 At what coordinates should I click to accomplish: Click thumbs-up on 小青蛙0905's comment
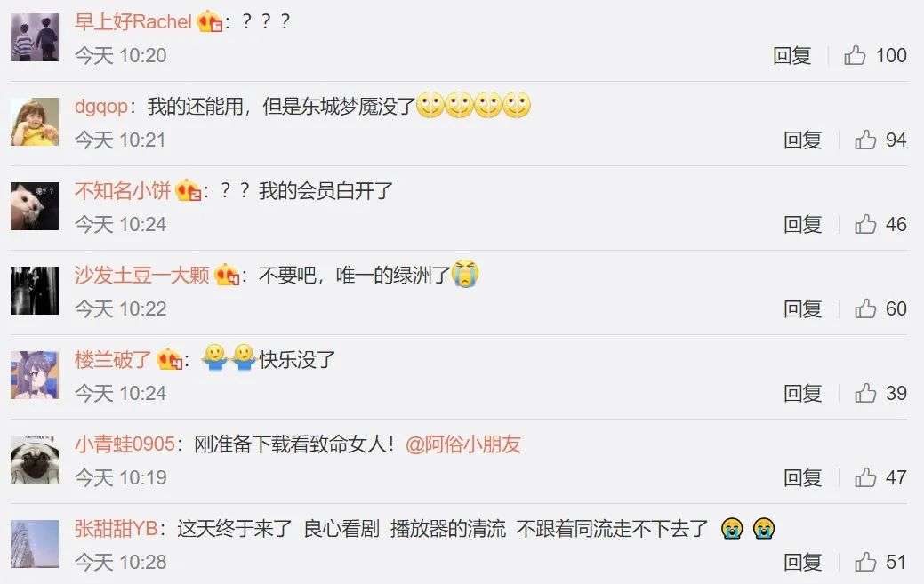point(865,477)
